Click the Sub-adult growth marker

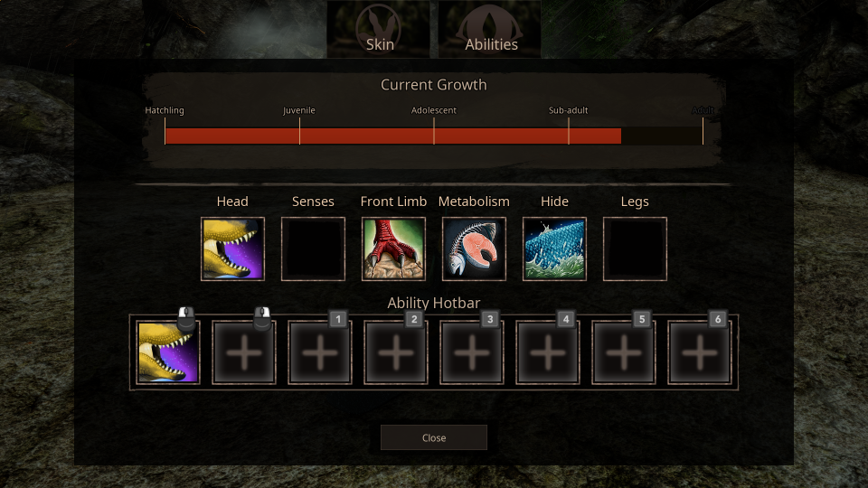569,110
